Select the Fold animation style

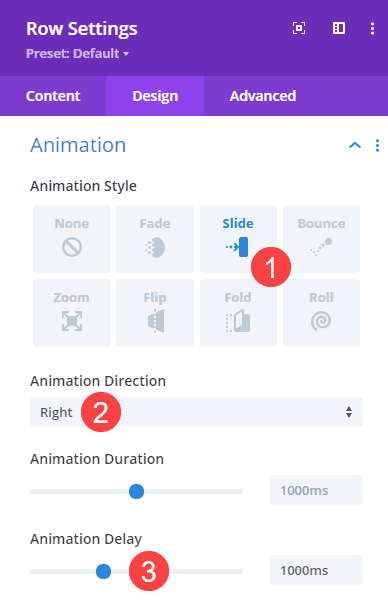pyautogui.click(x=238, y=313)
